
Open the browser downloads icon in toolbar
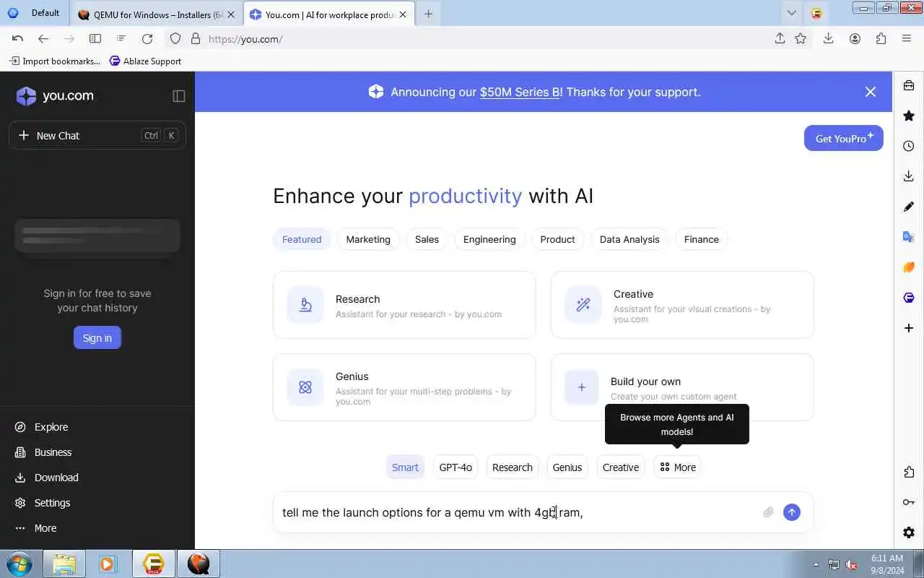click(x=829, y=39)
